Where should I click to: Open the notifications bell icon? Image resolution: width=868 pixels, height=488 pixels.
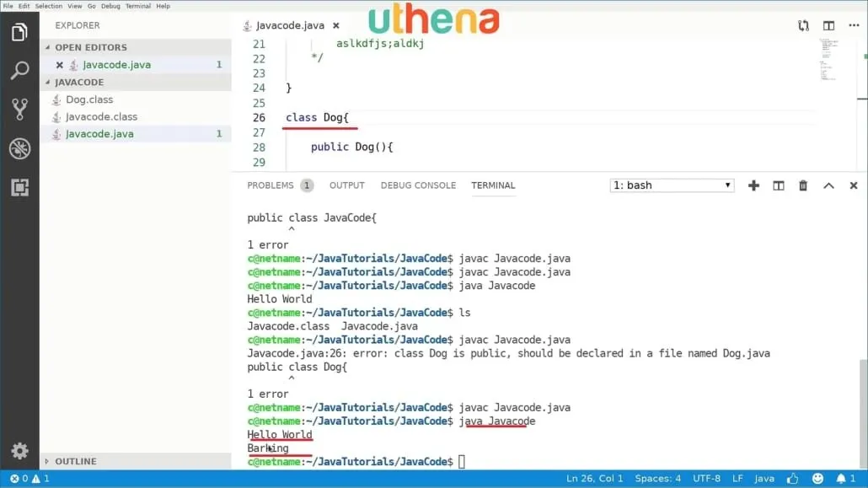click(845, 479)
